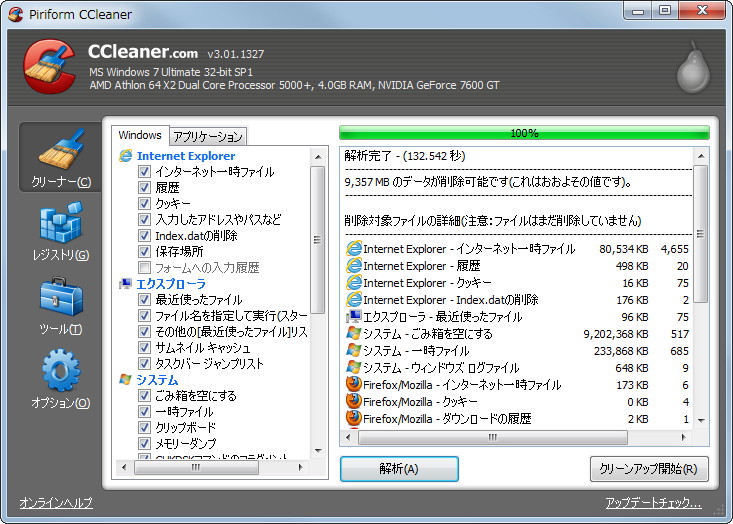Uncheck インターネット一時ファイル checkbox
The image size is (733, 524).
click(x=144, y=172)
